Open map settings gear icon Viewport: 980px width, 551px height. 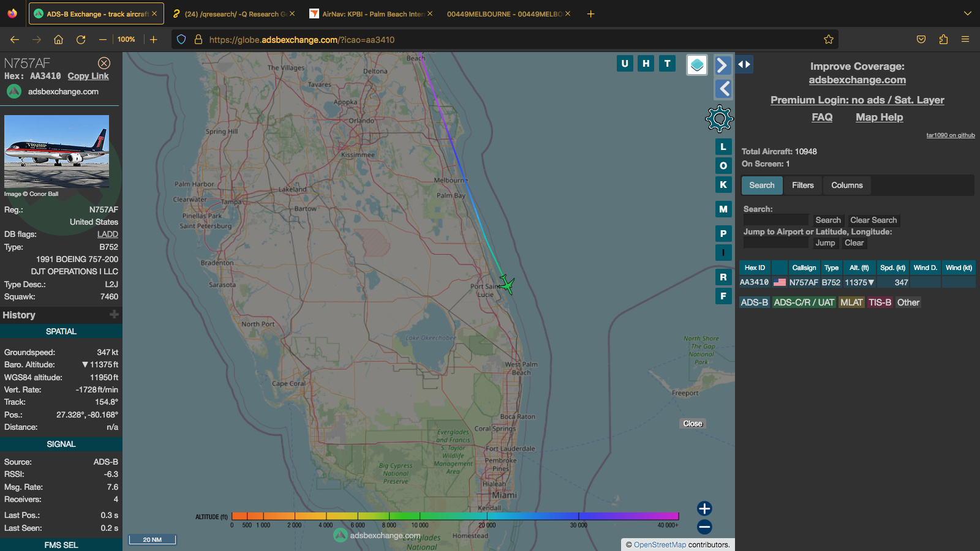tap(719, 119)
